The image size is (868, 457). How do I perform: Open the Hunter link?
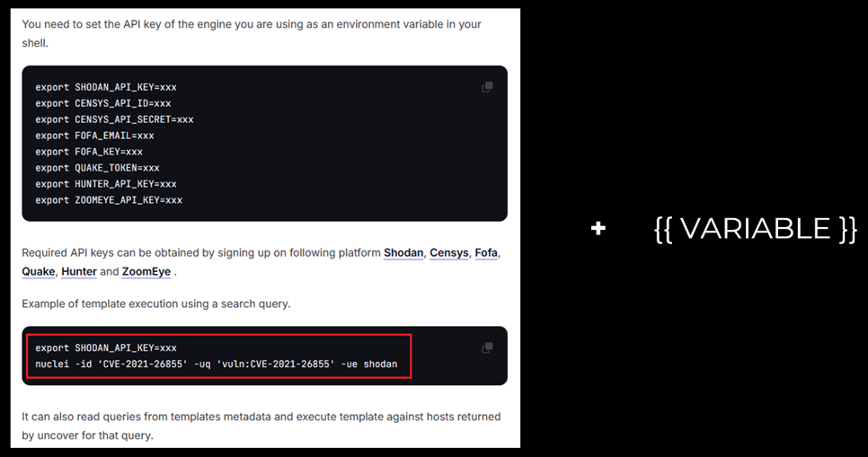coord(79,271)
